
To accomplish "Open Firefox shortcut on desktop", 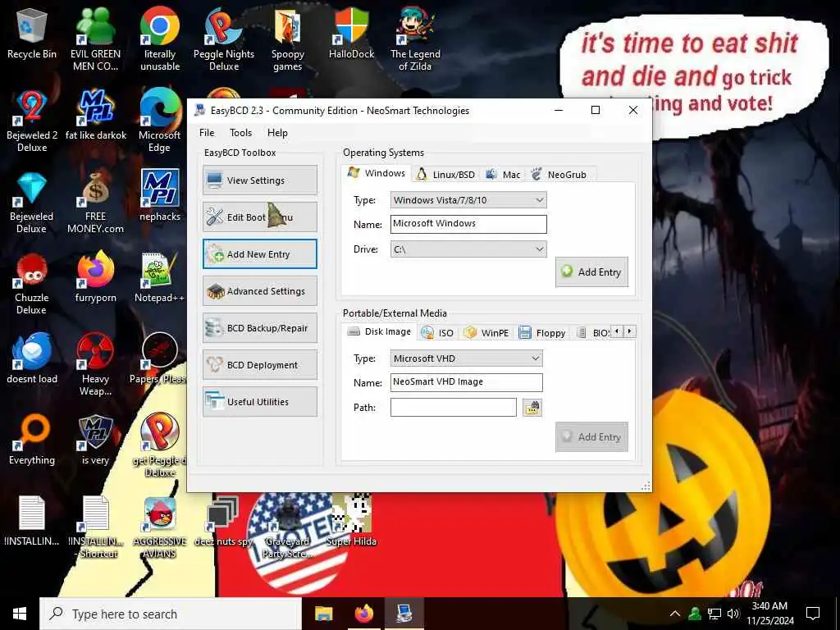I will coord(95,277).
